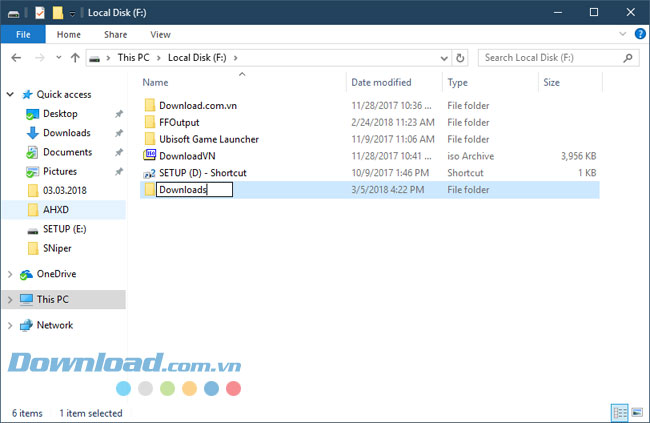This screenshot has height=423, width=650.
Task: Switch to the View ribbon tab
Action: pyautogui.click(x=160, y=34)
